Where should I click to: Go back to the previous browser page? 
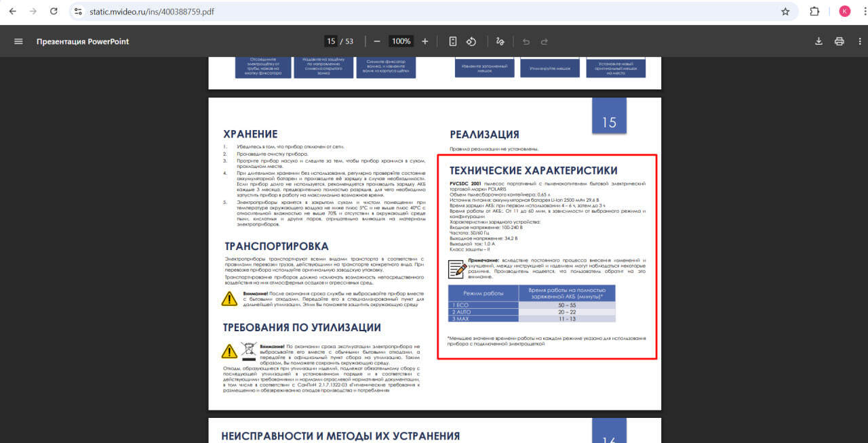coord(14,12)
